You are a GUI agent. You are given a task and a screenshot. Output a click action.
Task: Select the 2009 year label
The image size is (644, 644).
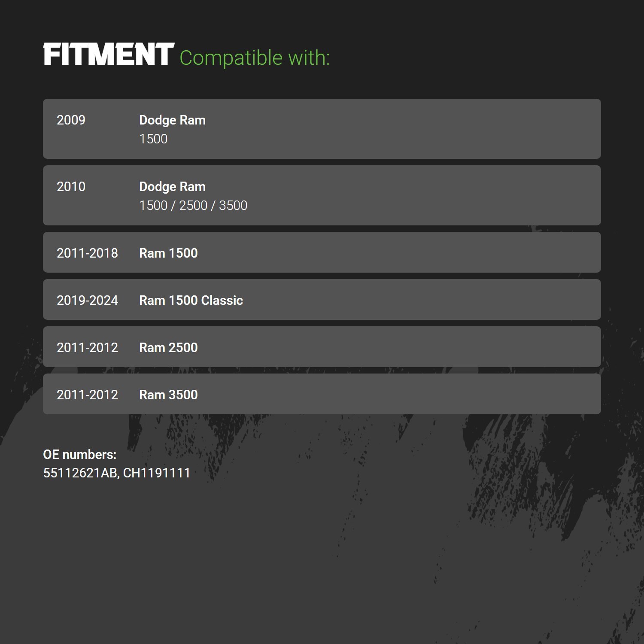pyautogui.click(x=71, y=120)
